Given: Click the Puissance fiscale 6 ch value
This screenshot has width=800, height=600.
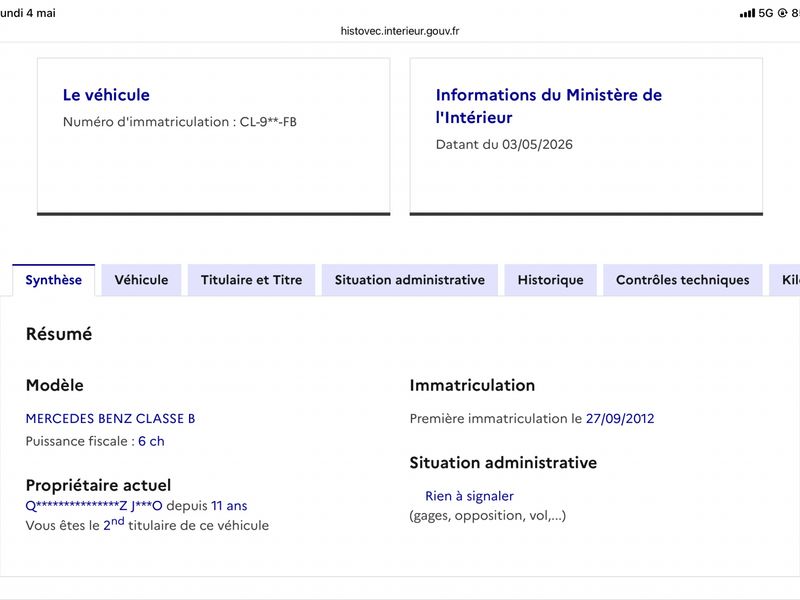Looking at the screenshot, I should click(151, 441).
